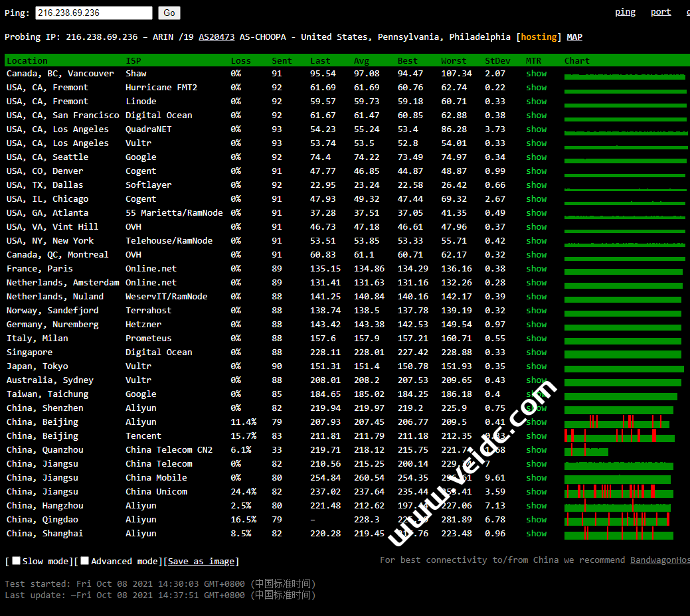Show MTR for Japan, Tokyo Vultr
Image resolution: width=690 pixels, height=616 pixels.
pos(536,366)
